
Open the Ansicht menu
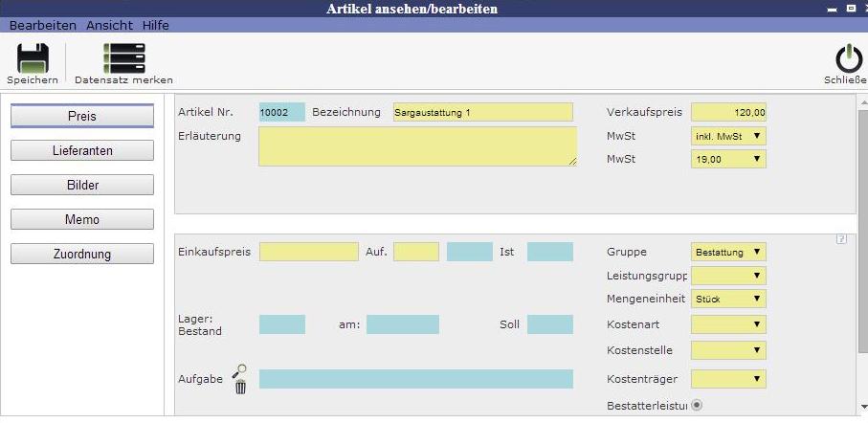[109, 25]
